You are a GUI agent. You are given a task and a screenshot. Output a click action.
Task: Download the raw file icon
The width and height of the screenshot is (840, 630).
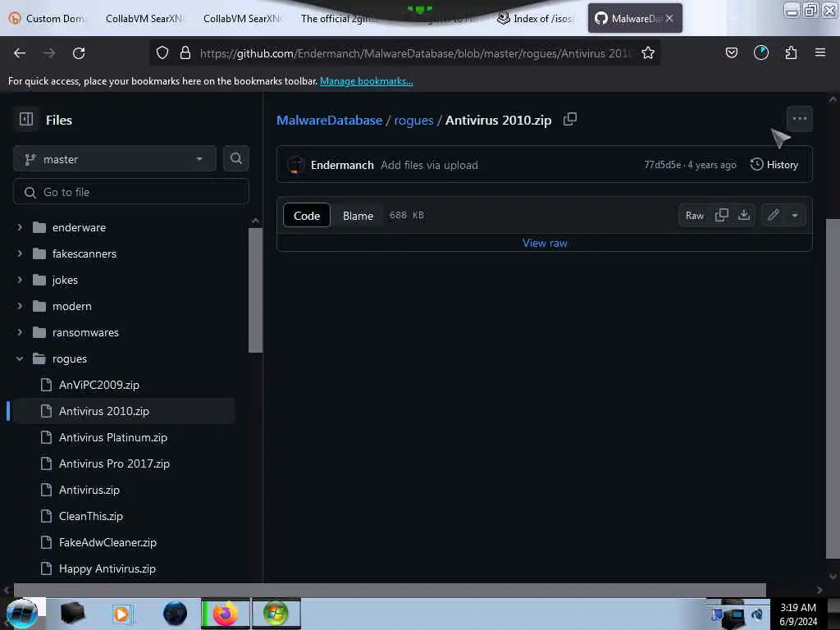click(x=743, y=215)
